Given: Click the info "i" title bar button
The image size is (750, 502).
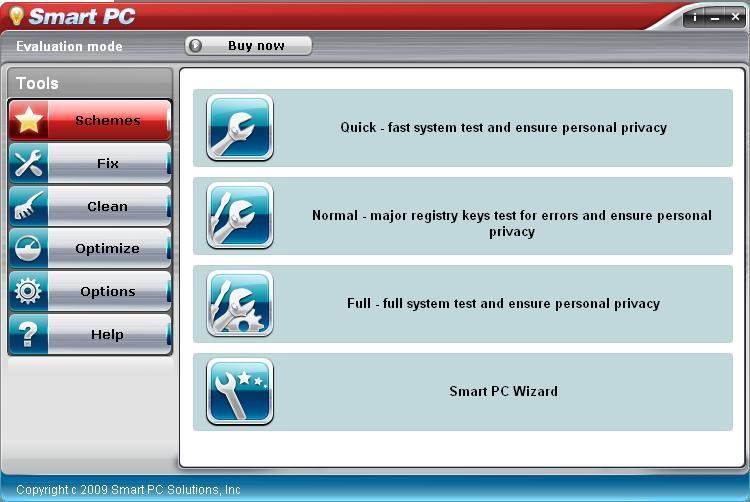Looking at the screenshot, I should click(695, 18).
